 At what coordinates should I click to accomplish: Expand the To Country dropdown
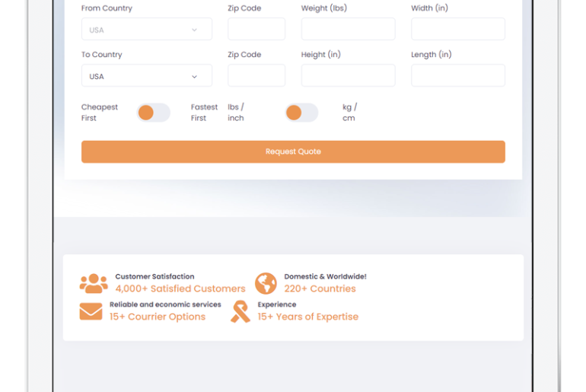(x=146, y=76)
